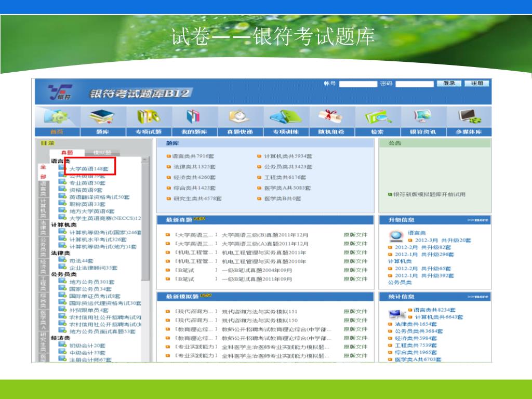The width and height of the screenshot is (532, 399).
Task: Open 题库 via the stacked books icon
Action: pos(102,117)
